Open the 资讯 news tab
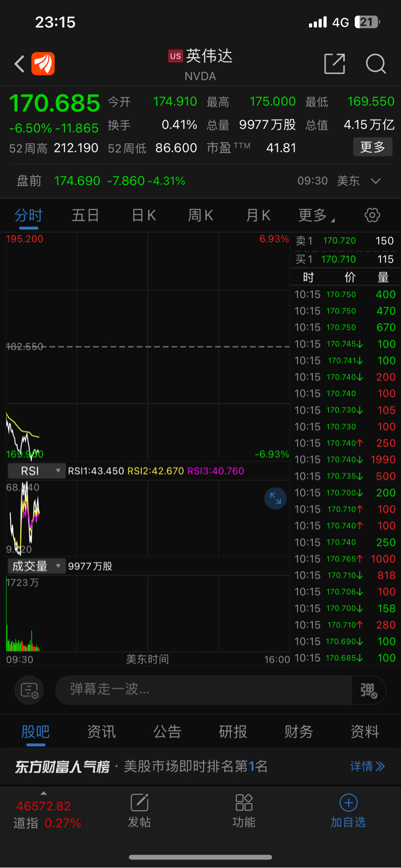401x868 pixels. 101,732
